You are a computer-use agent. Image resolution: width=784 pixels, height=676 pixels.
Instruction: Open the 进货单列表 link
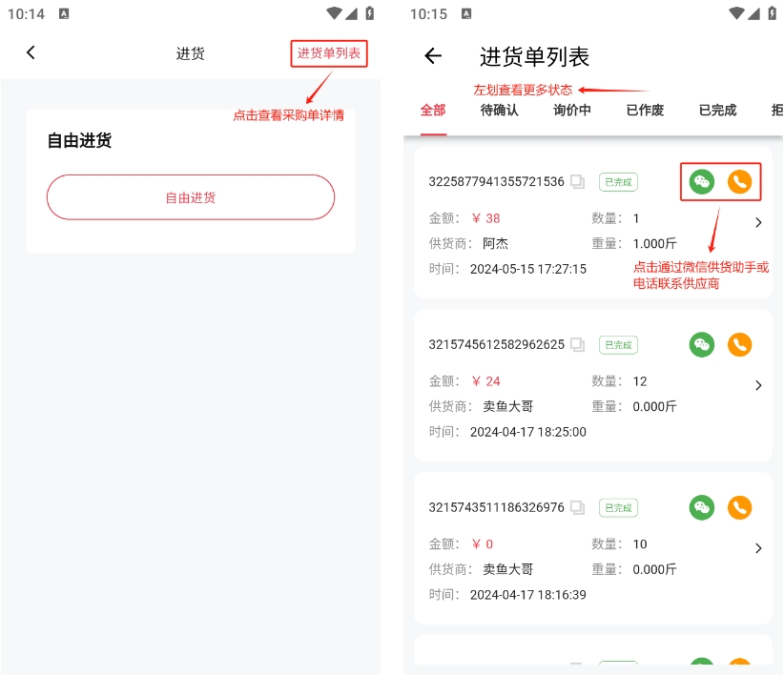pos(329,53)
